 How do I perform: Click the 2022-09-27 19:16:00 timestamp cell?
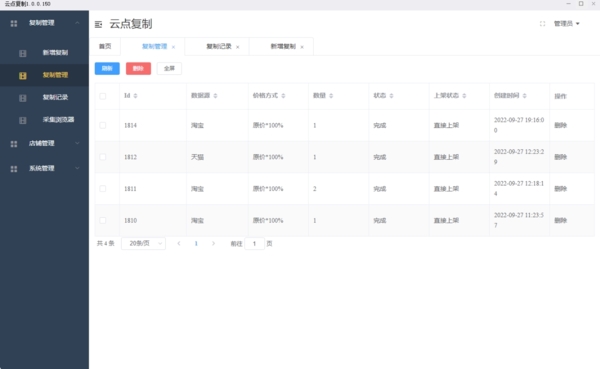coord(519,125)
